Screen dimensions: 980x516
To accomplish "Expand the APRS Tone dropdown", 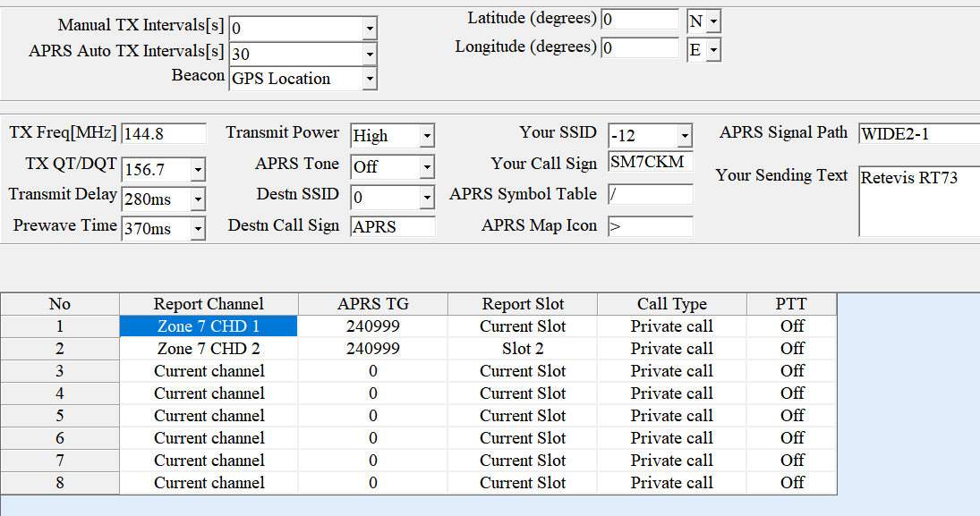I will (x=427, y=167).
